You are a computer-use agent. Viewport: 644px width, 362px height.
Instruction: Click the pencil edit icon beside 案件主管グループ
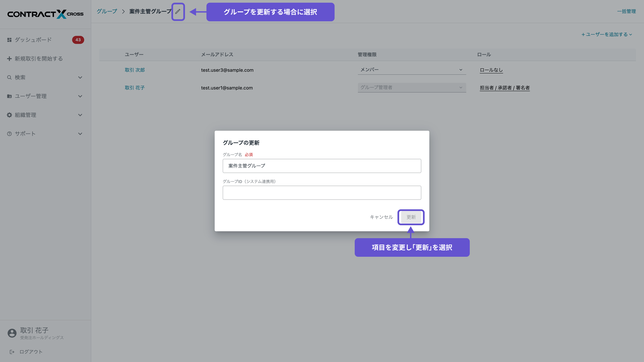pos(177,12)
